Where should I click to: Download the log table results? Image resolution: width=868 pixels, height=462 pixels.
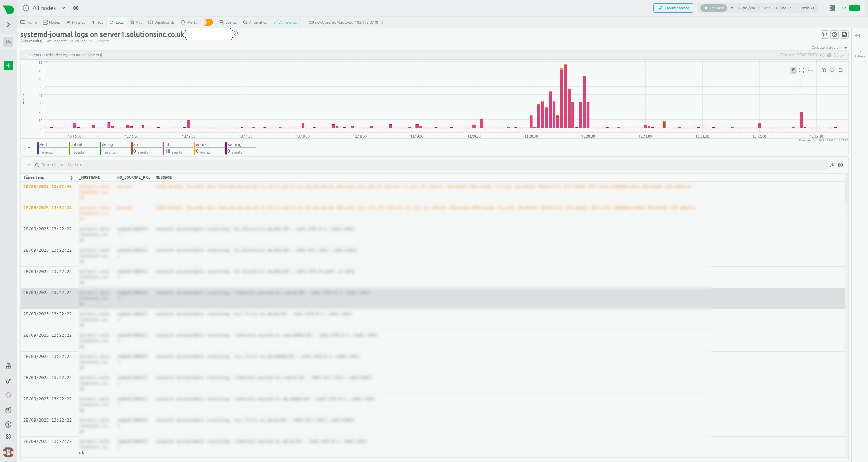(x=832, y=165)
